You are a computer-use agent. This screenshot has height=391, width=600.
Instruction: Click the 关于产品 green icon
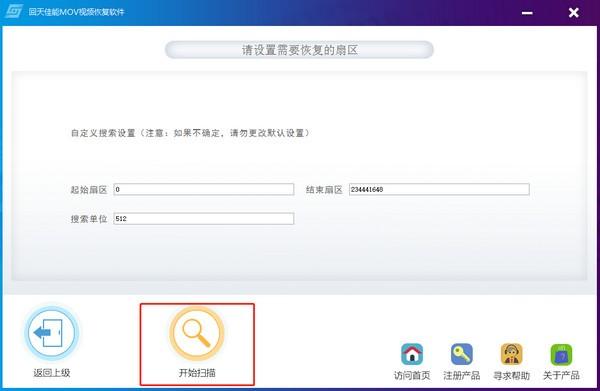click(561, 354)
